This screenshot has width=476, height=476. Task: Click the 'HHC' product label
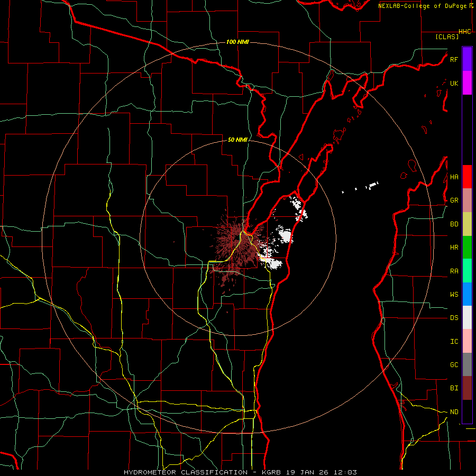pos(465,32)
